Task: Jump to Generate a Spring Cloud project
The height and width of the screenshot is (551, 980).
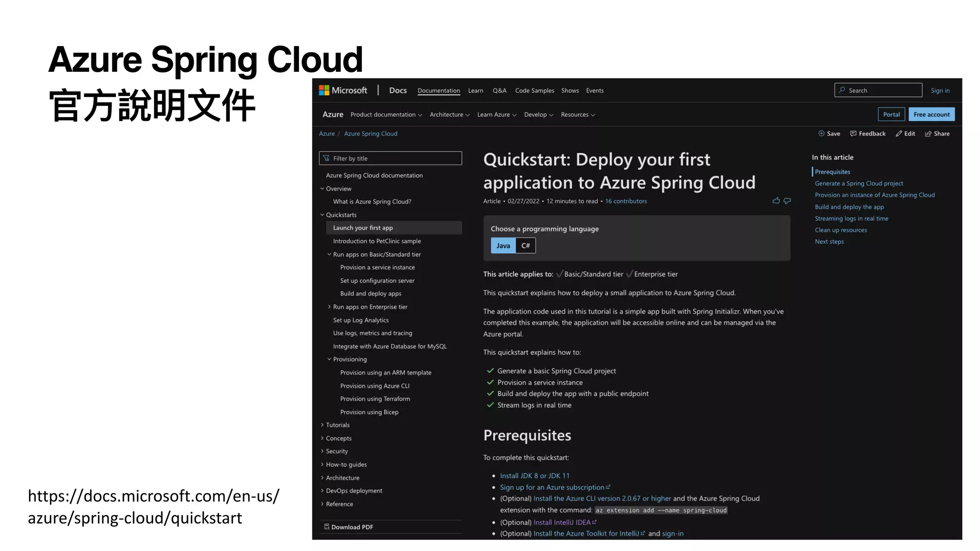Action: click(859, 183)
